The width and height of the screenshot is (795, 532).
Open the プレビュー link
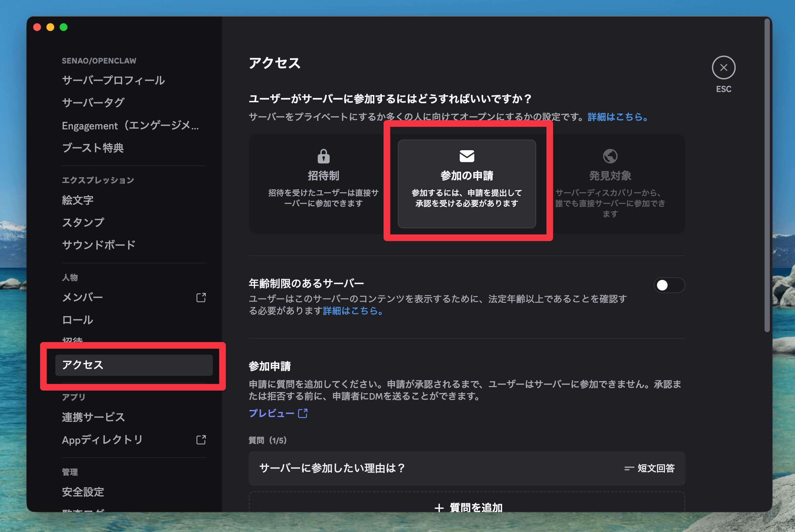tap(271, 413)
